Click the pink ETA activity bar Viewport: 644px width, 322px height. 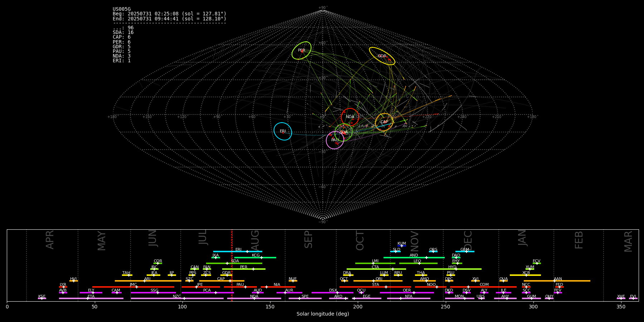91,298
